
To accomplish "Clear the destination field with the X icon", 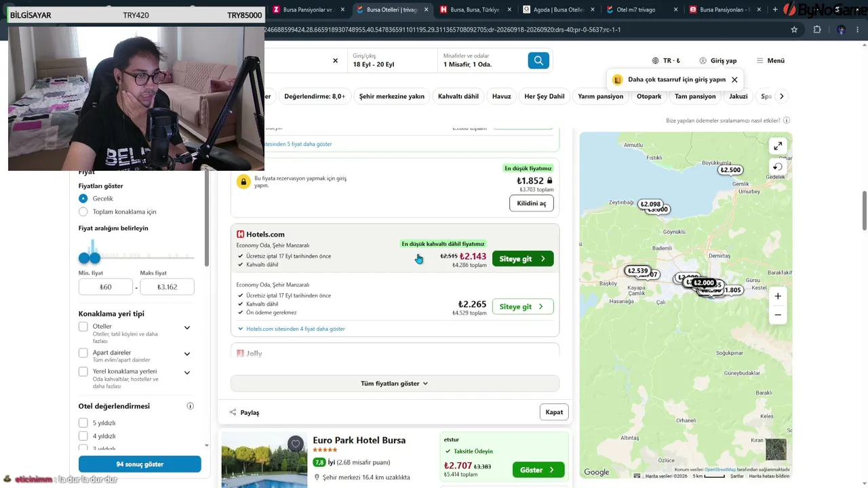I will [335, 60].
